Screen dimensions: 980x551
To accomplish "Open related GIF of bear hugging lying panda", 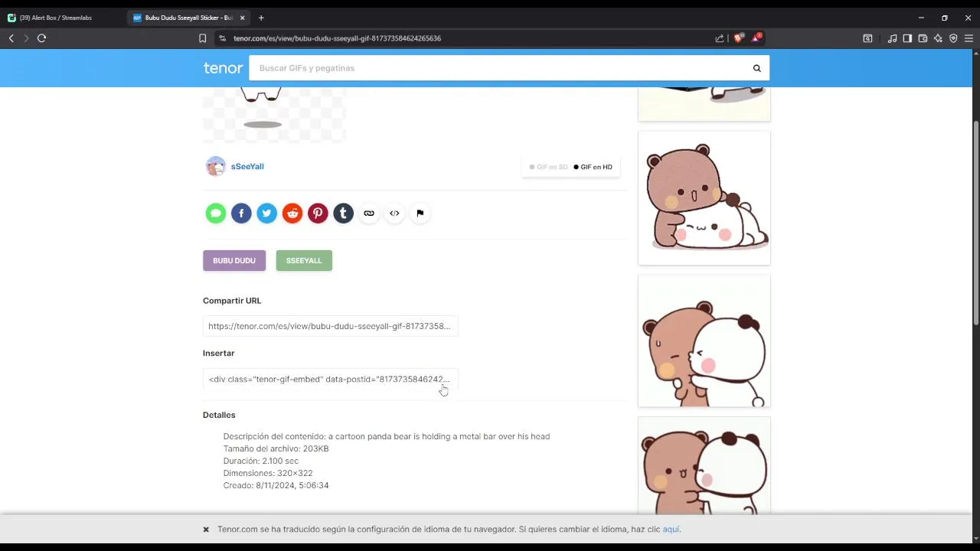I will click(x=704, y=198).
